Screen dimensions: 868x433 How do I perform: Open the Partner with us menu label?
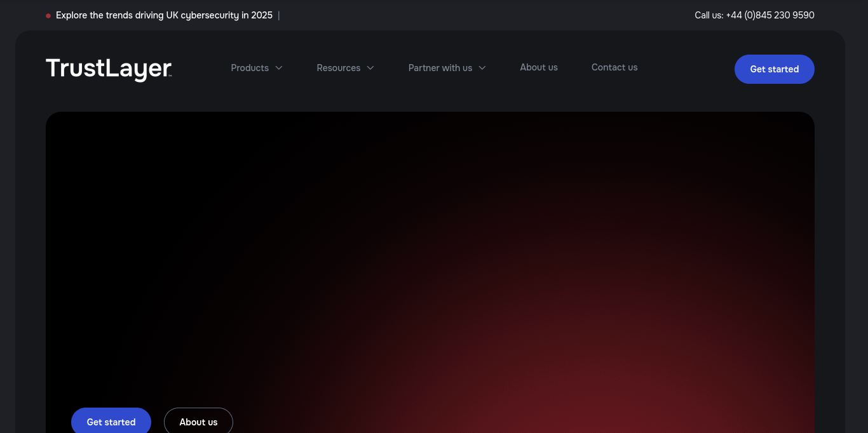pyautogui.click(x=440, y=68)
